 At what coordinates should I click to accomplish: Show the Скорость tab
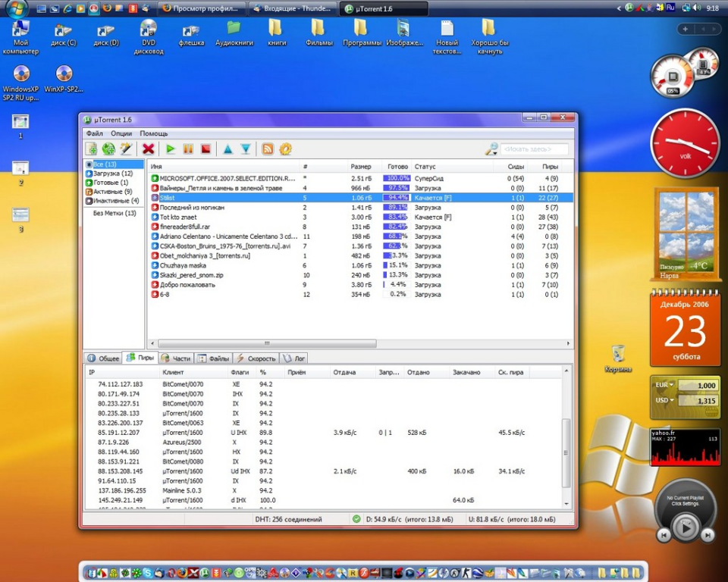click(x=256, y=358)
